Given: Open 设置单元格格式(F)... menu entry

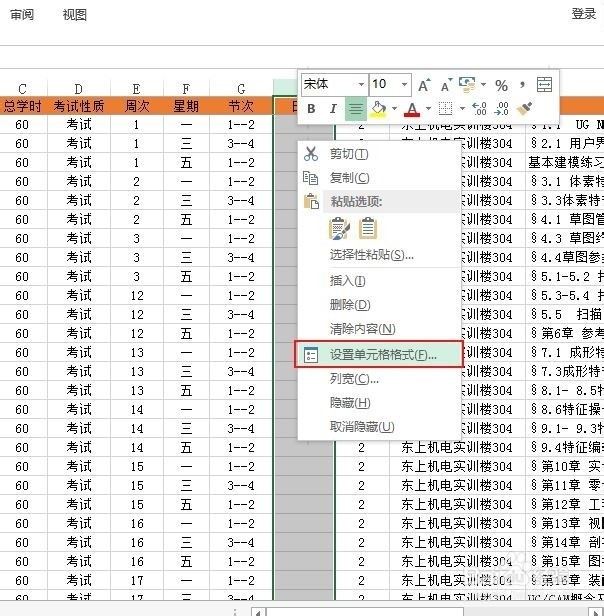Looking at the screenshot, I should click(x=379, y=355).
